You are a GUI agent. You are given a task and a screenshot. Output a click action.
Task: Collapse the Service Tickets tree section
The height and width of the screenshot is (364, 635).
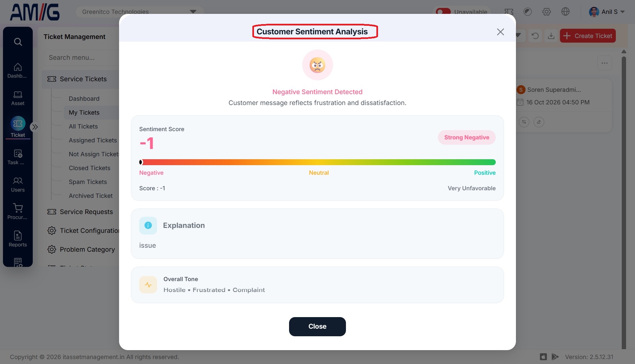point(81,79)
